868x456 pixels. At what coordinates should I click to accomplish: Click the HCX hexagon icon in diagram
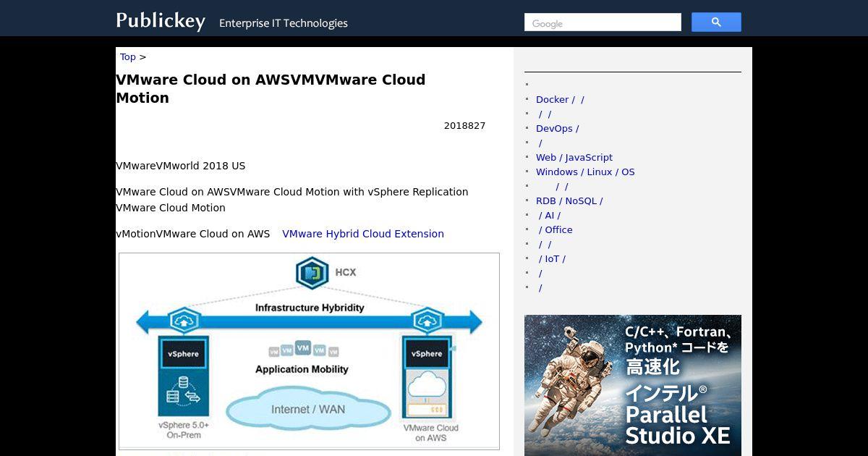tap(312, 272)
